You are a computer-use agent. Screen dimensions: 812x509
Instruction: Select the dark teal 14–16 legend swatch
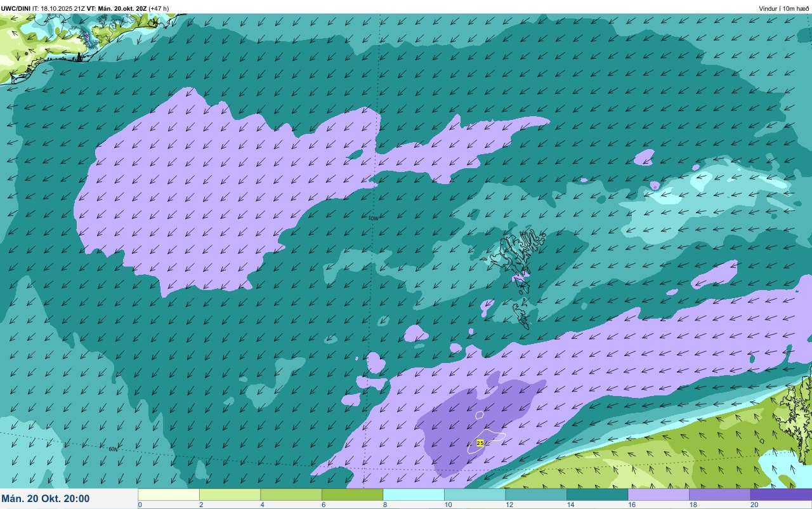[x=597, y=494]
